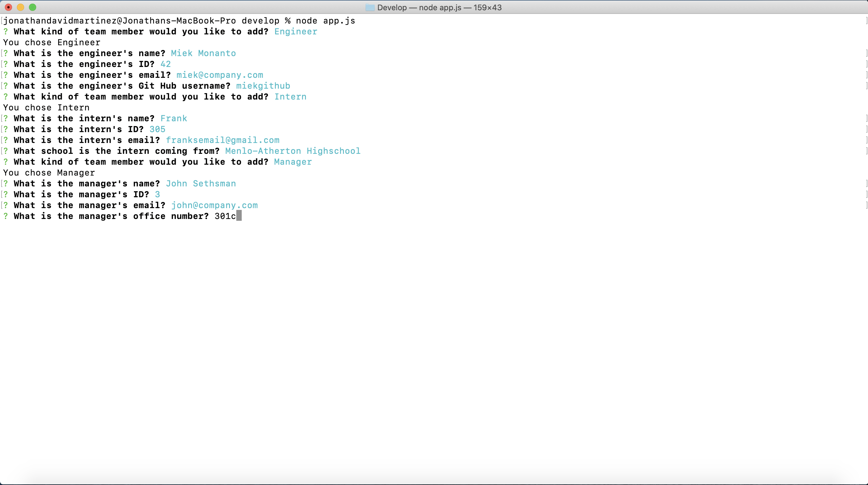Click the 'node app.js' command text
The width and height of the screenshot is (868, 485).
(x=325, y=21)
